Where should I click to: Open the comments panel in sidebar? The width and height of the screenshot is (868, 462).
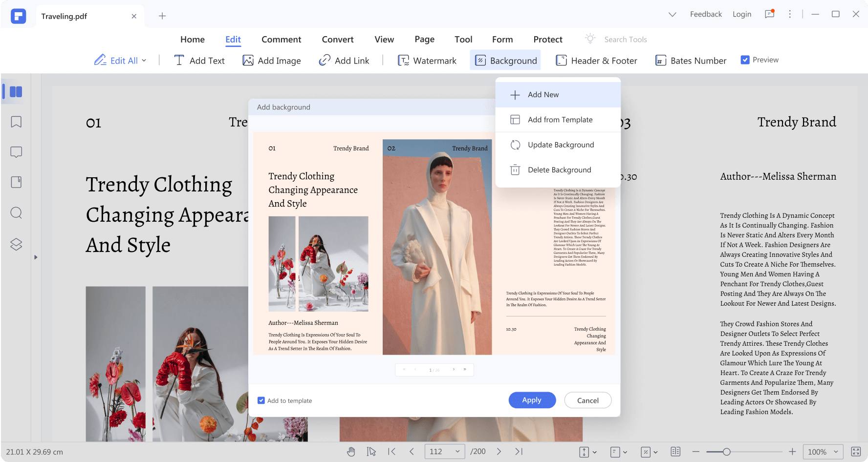16,152
